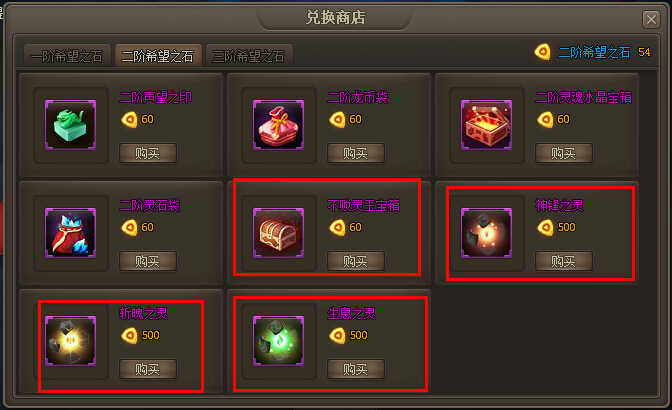Screen dimensions: 672x410
Task: Purchase the 神锋之灵 for 500
Action: (x=564, y=261)
